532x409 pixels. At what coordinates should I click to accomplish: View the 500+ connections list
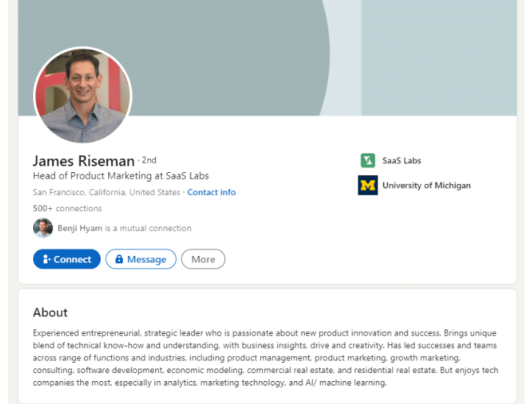67,208
